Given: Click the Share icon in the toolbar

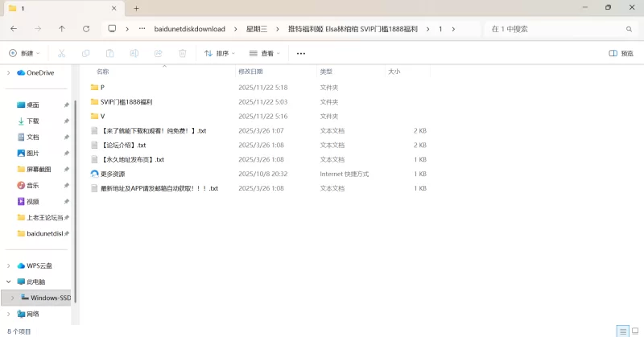Looking at the screenshot, I should pos(158,53).
